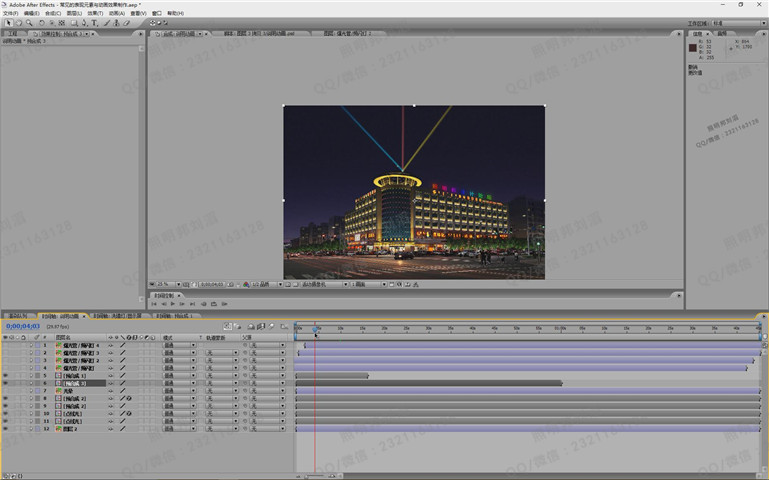Toggle visibility eye for layer 8
The image size is (769, 480).
(5, 398)
